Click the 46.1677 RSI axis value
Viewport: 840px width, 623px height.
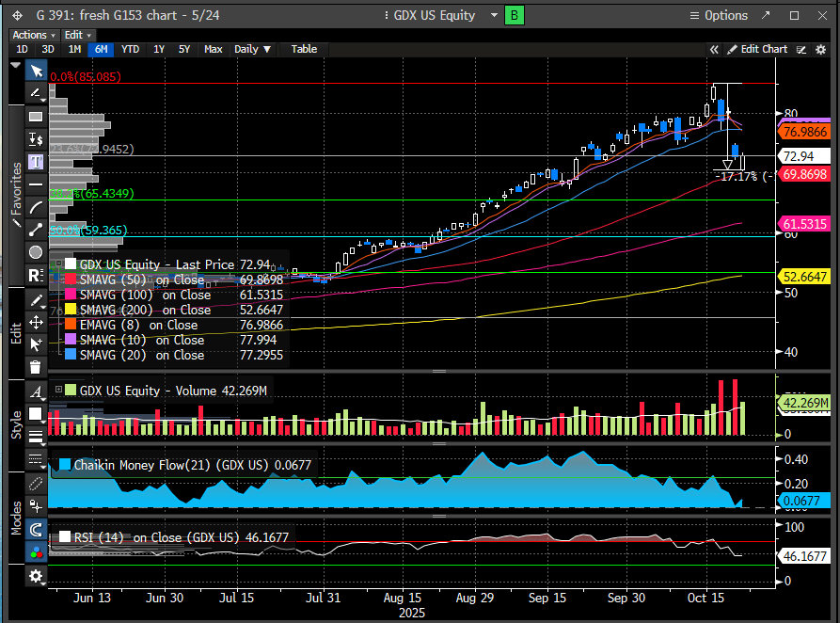click(x=804, y=556)
